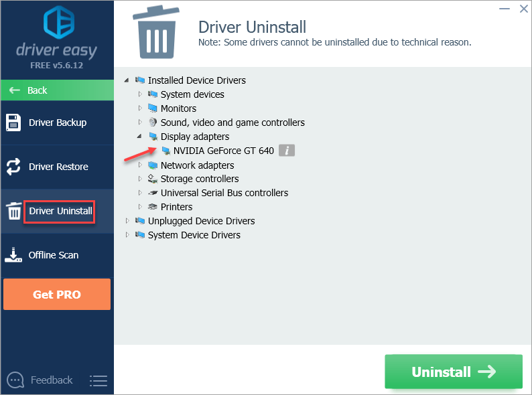Viewport: 532px width, 395px height.
Task: Select the Unplugged Device Drivers label
Action: [201, 221]
